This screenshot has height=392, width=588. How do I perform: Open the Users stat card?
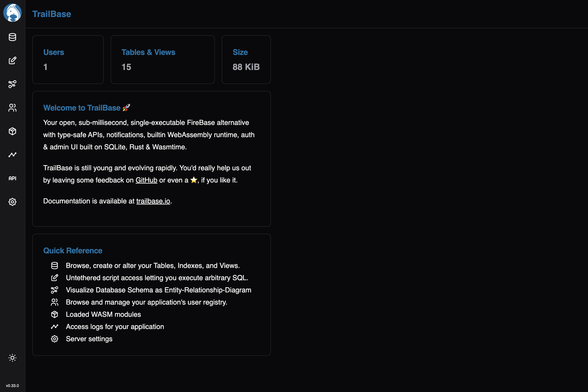pyautogui.click(x=68, y=60)
